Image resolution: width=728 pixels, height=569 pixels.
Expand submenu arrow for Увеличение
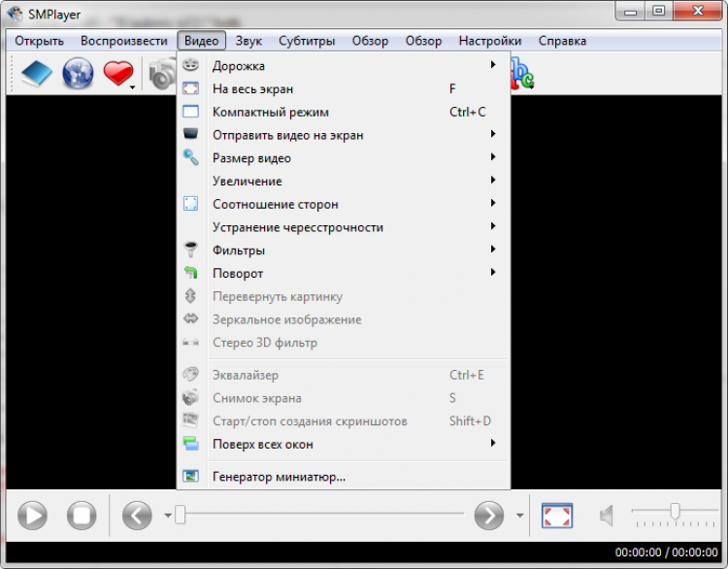(493, 180)
